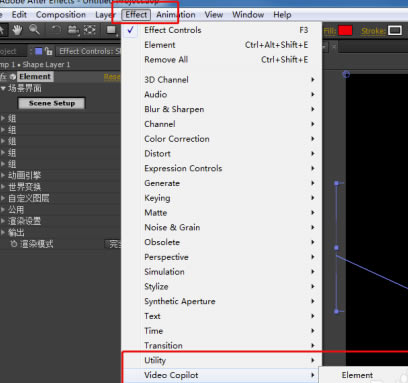Click the 3D cube icon next to Element
The image size is (408, 383).
[13, 77]
